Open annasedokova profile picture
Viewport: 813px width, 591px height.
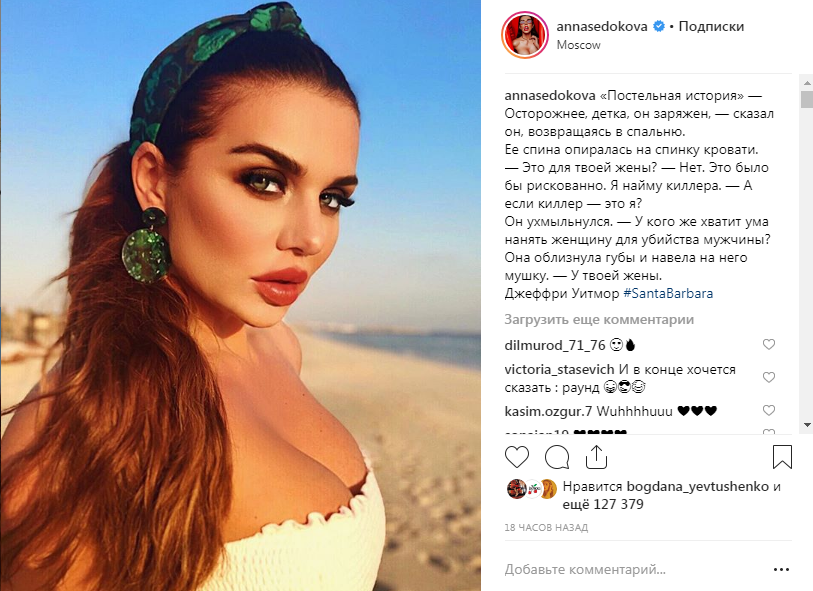point(525,35)
